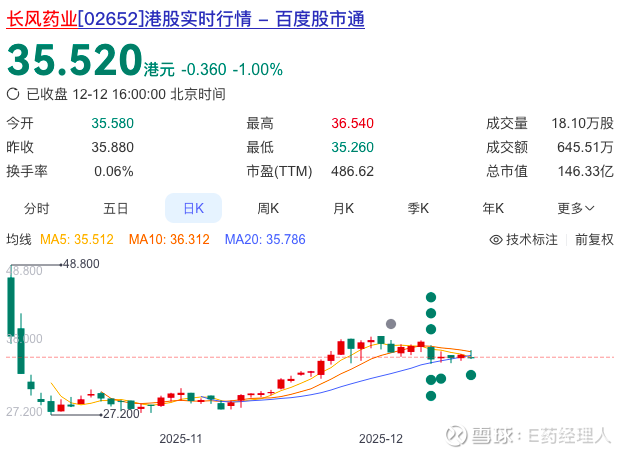This screenshot has width=630, height=455.
Task: Select the 年K chart tab
Action: pos(493,209)
